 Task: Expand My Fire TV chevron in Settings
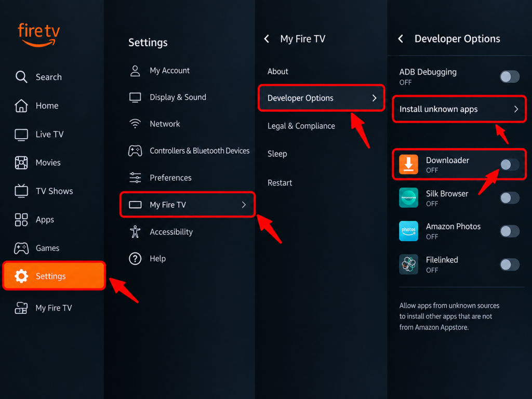(x=244, y=205)
